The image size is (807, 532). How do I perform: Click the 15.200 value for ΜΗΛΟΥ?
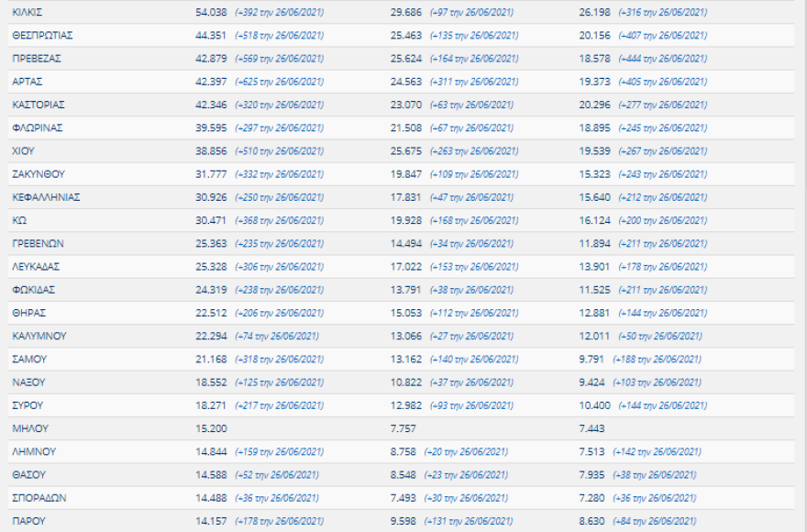click(212, 428)
